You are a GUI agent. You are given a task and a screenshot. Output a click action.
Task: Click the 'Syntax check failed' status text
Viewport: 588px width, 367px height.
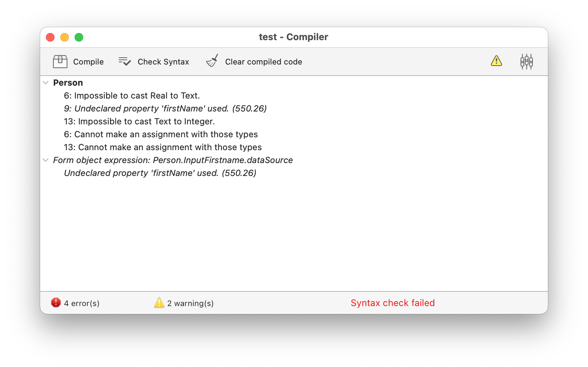(393, 303)
